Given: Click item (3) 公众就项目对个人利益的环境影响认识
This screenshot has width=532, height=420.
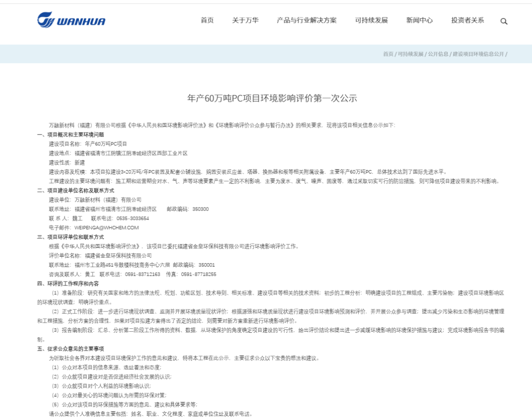Looking at the screenshot, I should (x=101, y=386).
